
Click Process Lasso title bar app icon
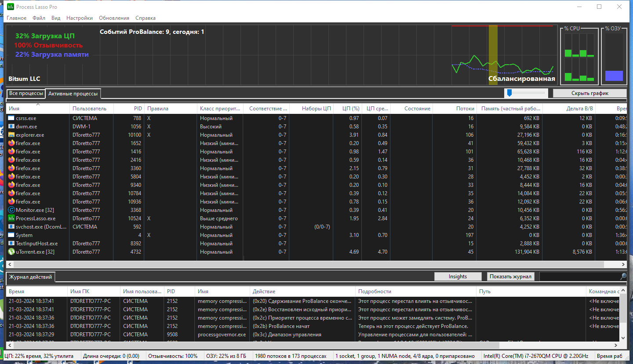pyautogui.click(x=11, y=7)
